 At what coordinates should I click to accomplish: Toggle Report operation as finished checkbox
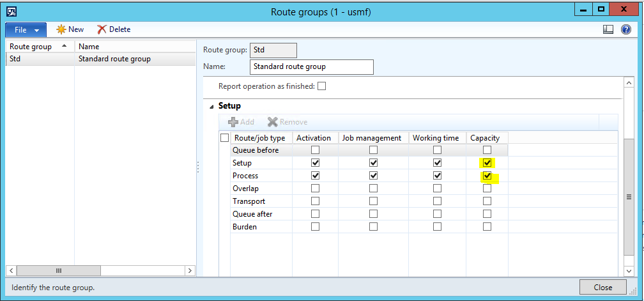(321, 86)
